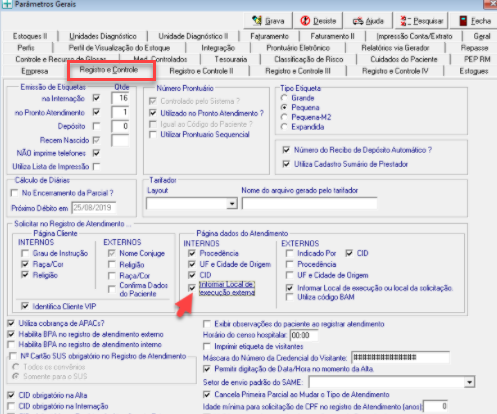Enable Grau de Instrução checkbox

(x=25, y=253)
